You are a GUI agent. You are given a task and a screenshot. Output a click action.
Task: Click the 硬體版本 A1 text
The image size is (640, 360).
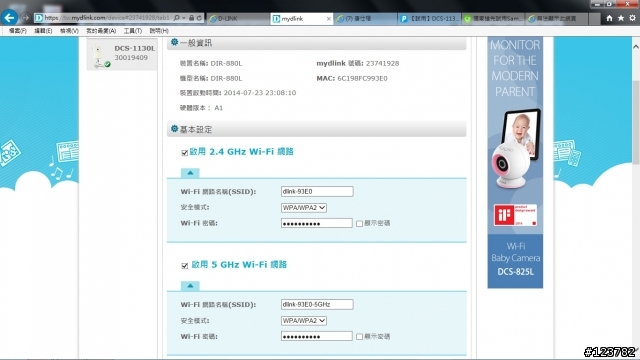tap(201, 108)
